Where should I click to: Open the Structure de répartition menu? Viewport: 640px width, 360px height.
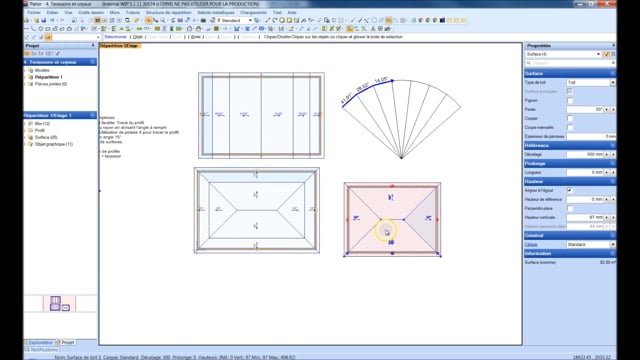point(168,12)
